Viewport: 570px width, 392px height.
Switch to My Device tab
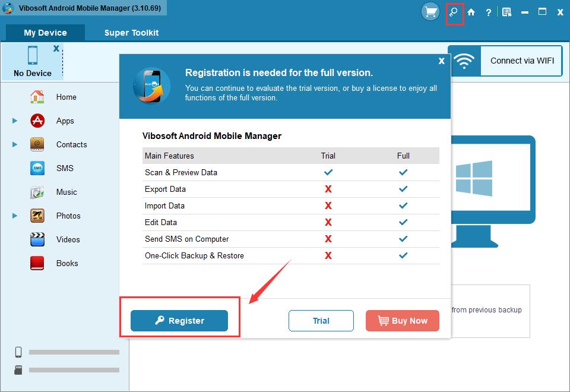click(x=46, y=33)
